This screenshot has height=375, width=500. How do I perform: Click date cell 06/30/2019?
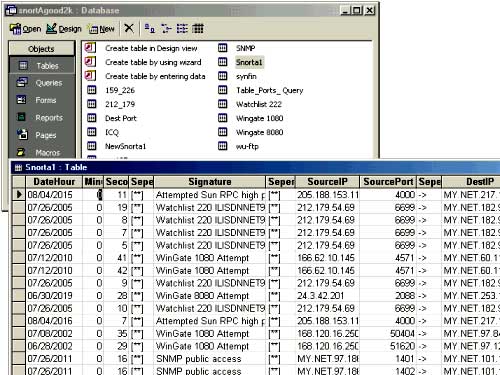(x=54, y=296)
